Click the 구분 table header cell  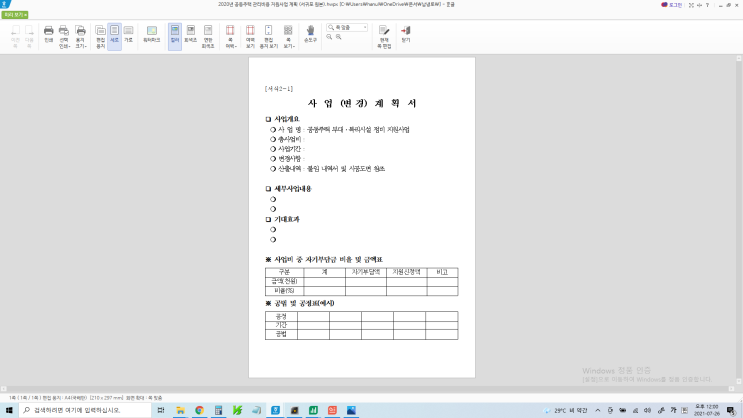click(x=284, y=272)
